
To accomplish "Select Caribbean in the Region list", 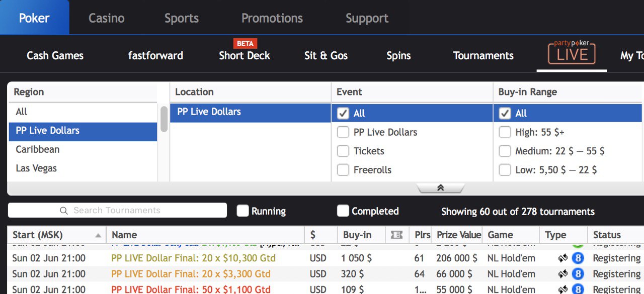I will [38, 149].
